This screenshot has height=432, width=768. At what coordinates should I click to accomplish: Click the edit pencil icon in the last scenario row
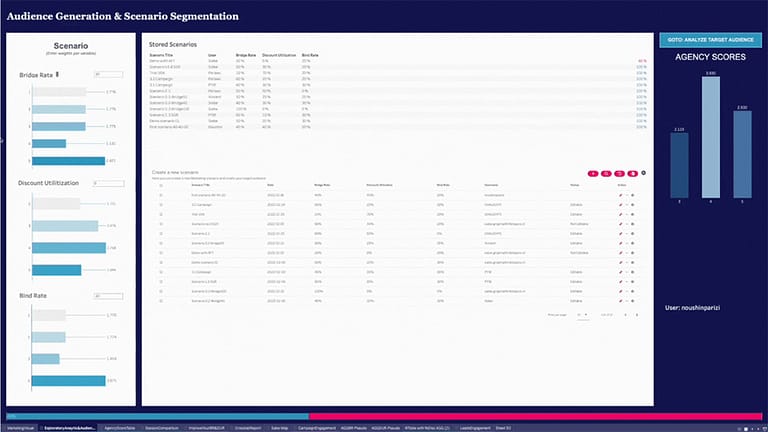pos(621,300)
